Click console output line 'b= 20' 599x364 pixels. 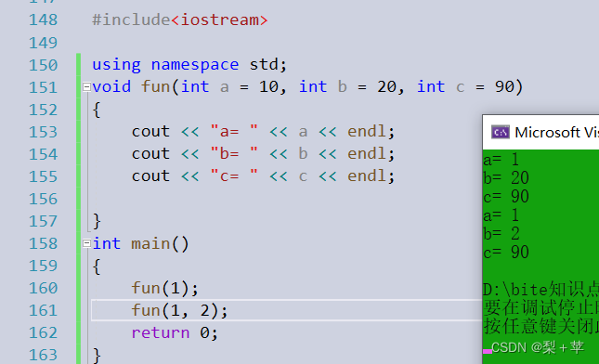pos(506,178)
